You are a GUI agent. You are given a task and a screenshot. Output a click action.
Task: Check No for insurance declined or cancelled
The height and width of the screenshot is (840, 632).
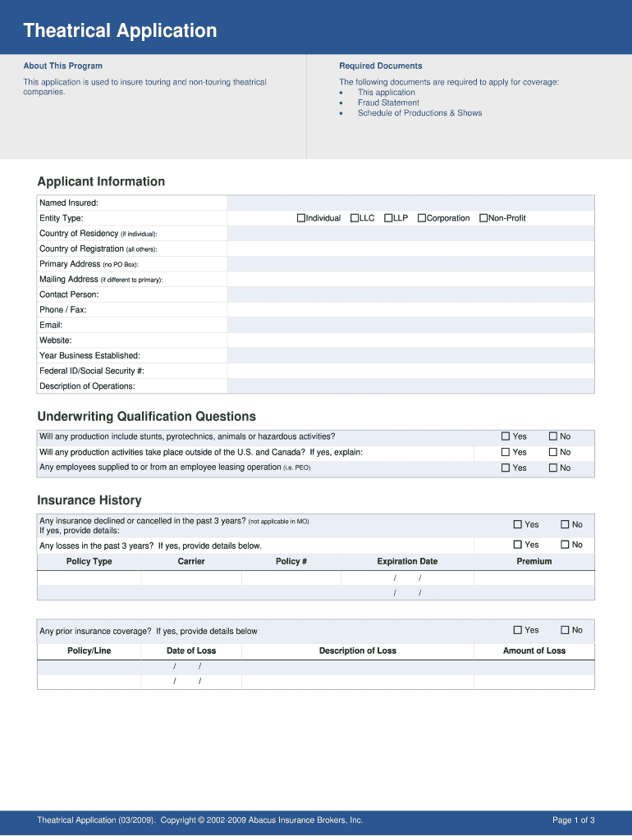tap(565, 524)
